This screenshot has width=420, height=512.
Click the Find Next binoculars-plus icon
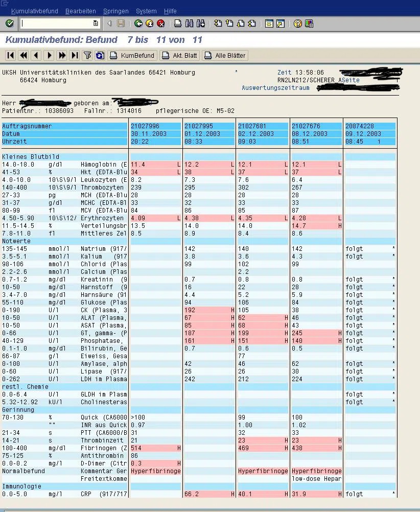tap(200, 24)
